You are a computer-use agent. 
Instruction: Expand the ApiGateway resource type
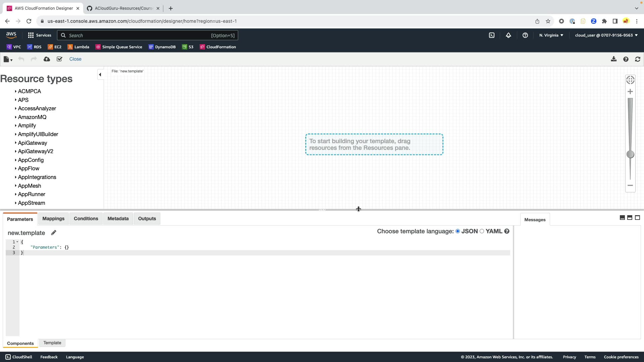tap(33, 143)
